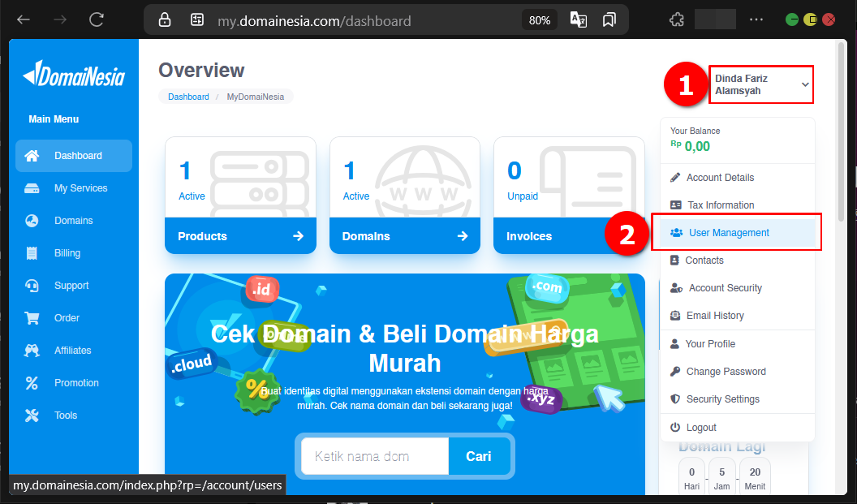Screen dimensions: 857x504
Task: Choose Account Details from account menu
Action: point(738,178)
